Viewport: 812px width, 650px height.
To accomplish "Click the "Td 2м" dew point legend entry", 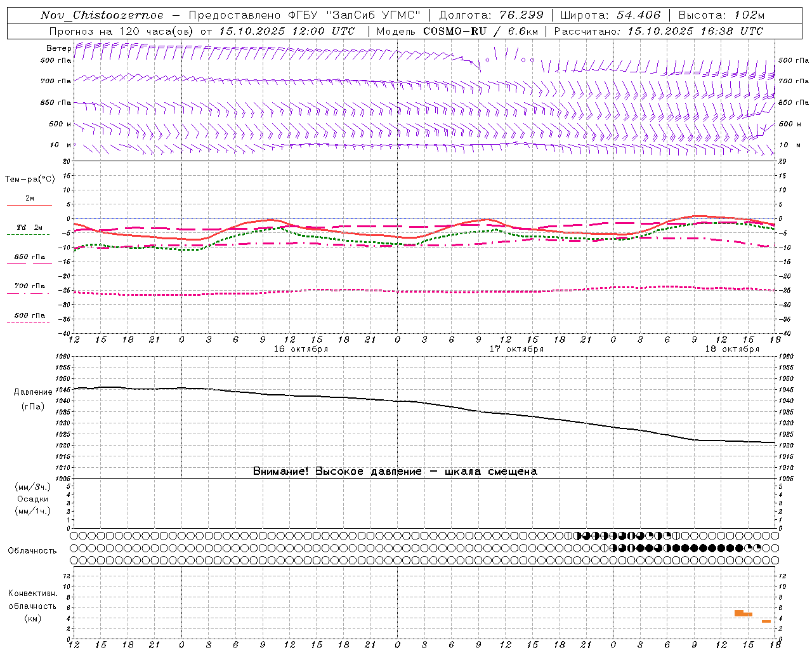I will [x=29, y=227].
